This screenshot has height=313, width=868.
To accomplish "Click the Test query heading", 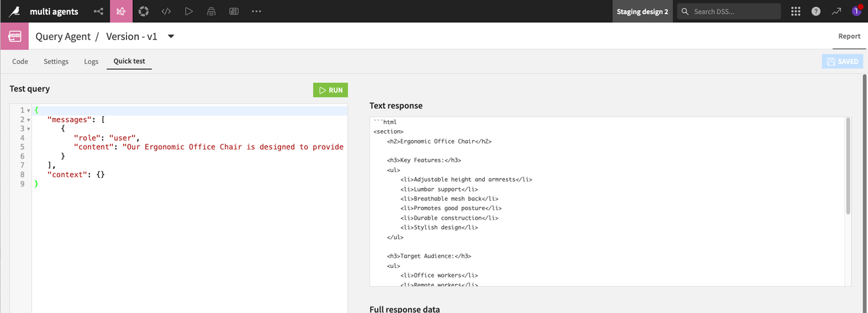I will (x=29, y=89).
